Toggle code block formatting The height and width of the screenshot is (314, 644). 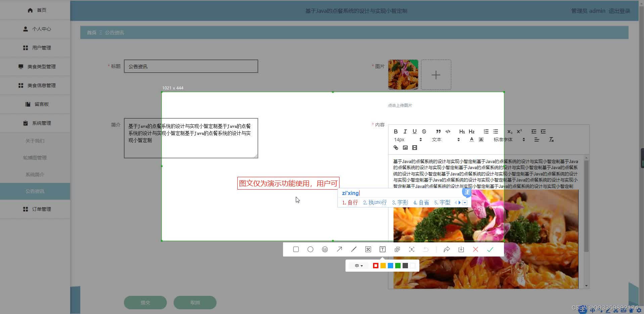click(448, 131)
